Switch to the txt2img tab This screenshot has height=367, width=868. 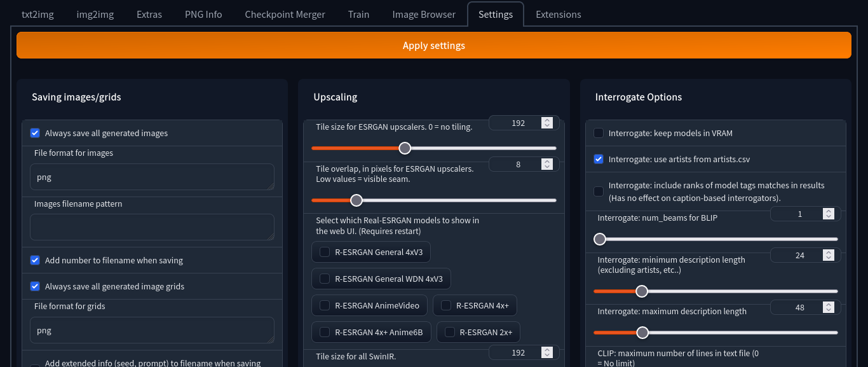point(37,14)
